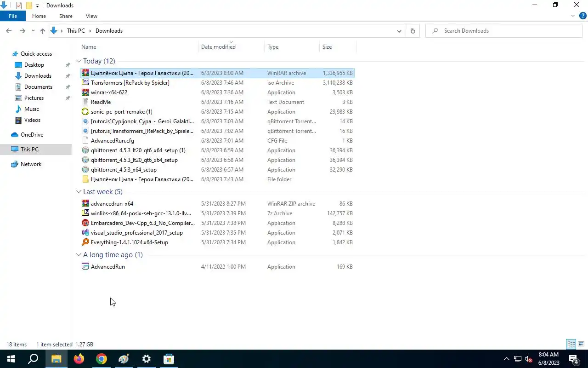Open Windows Search from the taskbar
Viewport: 588px width, 368px height.
coord(34,359)
